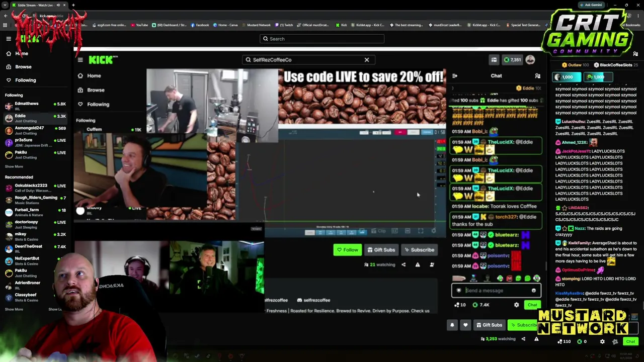This screenshot has height=362, width=644.
Task: Send message with outer Chat button
Action: point(630,342)
